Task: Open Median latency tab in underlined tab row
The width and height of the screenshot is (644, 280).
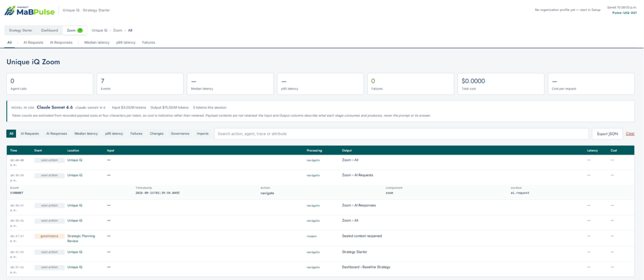Action: (x=97, y=43)
